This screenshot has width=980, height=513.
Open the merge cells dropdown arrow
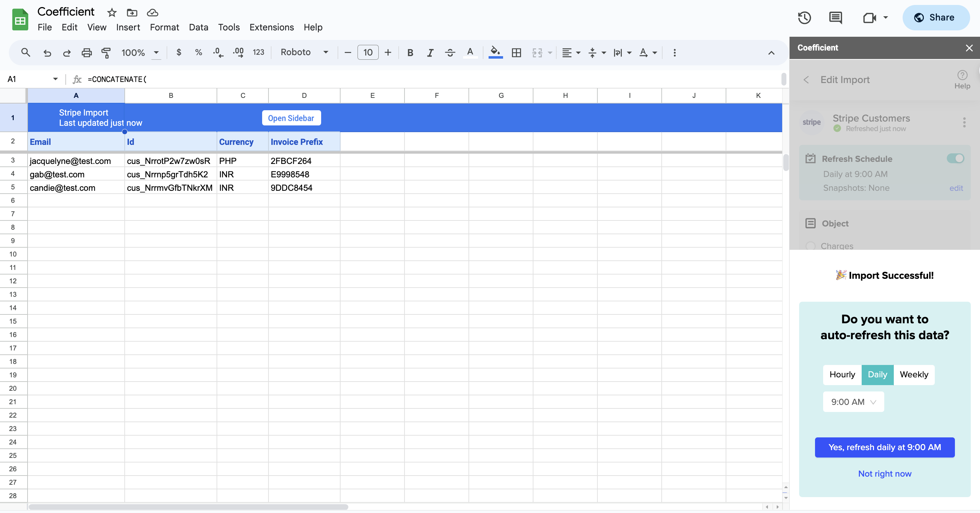point(550,53)
